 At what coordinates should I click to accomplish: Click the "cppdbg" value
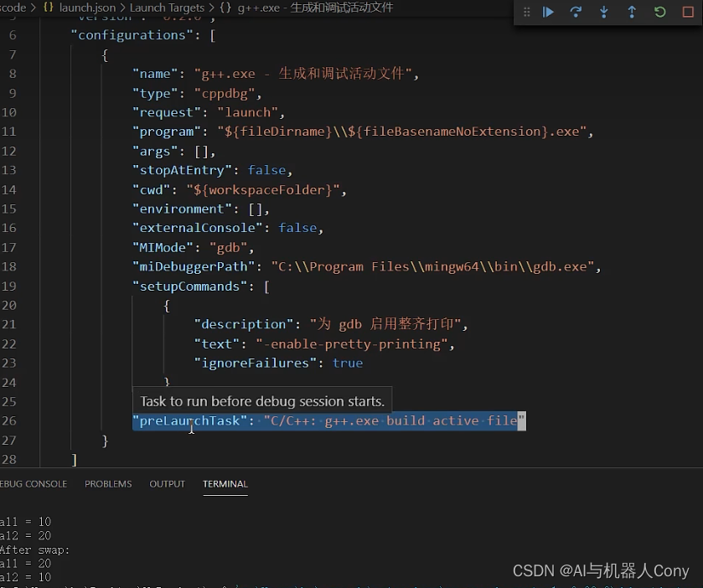pyautogui.click(x=225, y=93)
